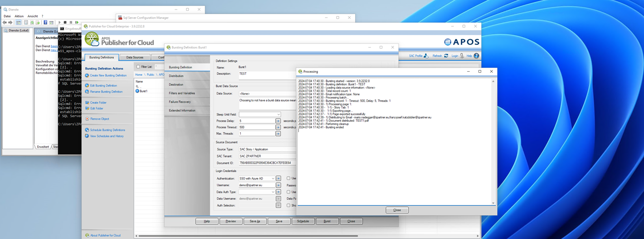Viewport: 644px width, 239px height.
Task: Click the Refresh icon in the header
Action: coord(446,56)
